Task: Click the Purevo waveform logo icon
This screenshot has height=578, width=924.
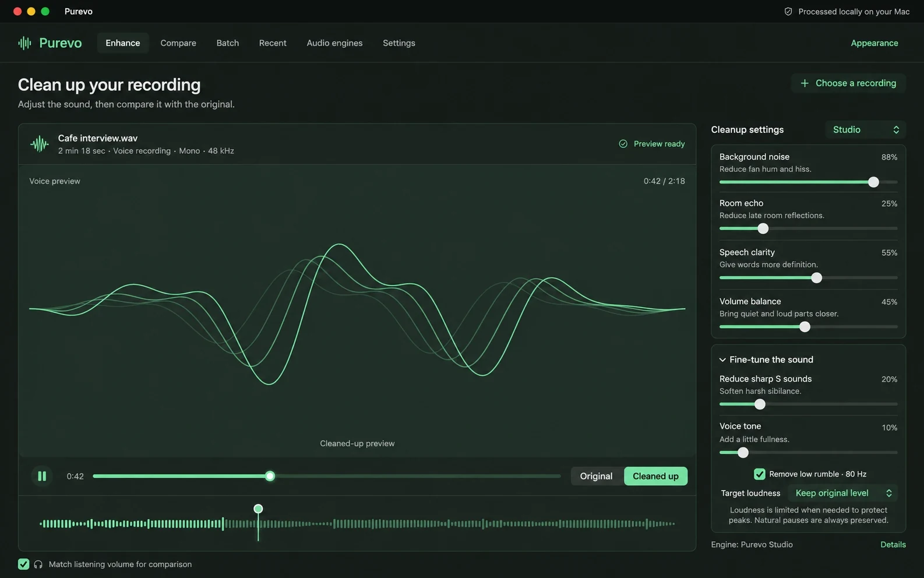Action: point(24,43)
